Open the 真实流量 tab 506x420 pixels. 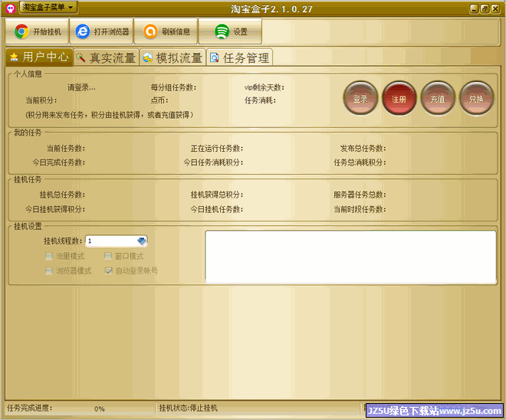pos(107,57)
